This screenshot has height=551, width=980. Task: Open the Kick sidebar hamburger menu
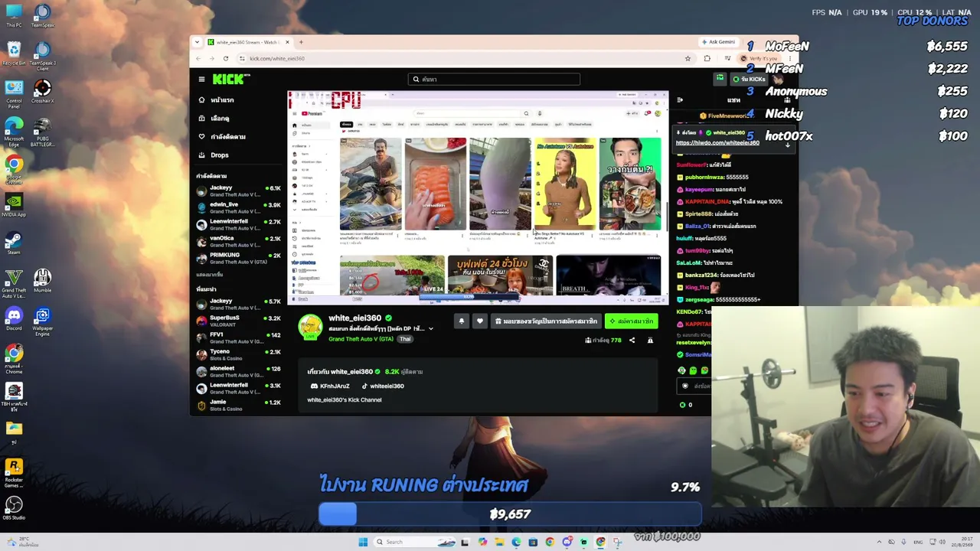pos(201,79)
